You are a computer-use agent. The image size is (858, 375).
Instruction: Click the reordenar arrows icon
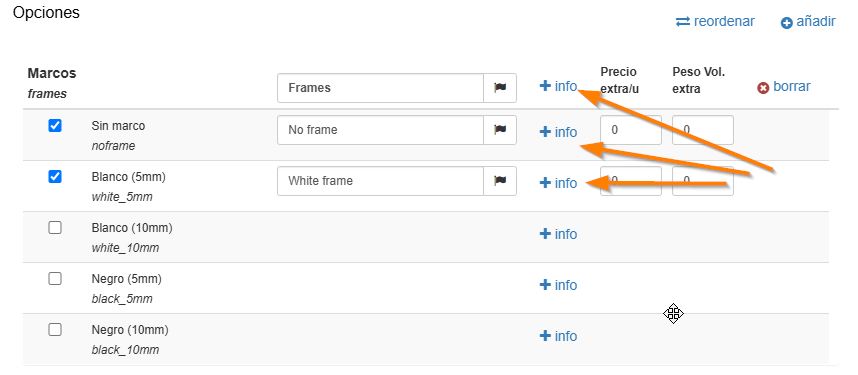[x=683, y=22]
